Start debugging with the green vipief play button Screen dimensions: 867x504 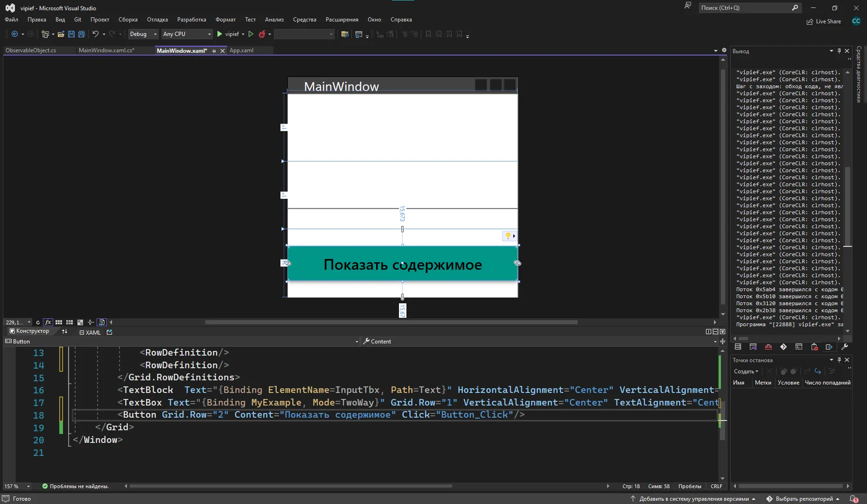228,34
